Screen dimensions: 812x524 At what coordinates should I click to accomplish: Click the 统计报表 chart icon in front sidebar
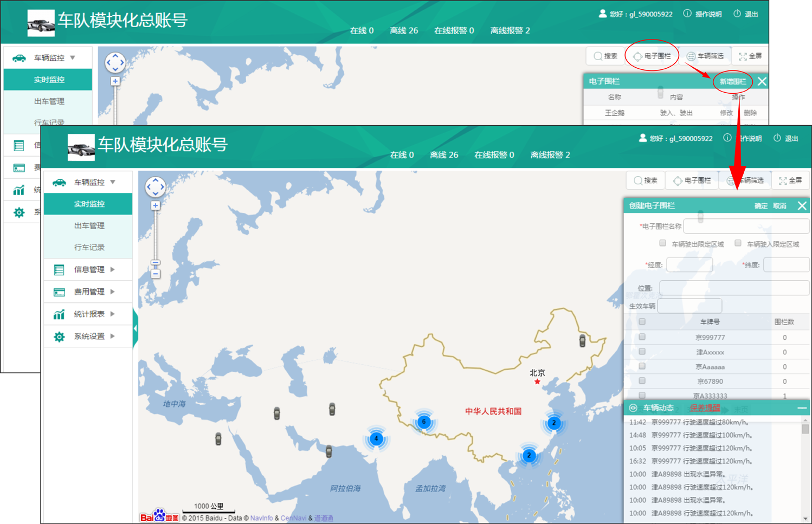click(59, 314)
